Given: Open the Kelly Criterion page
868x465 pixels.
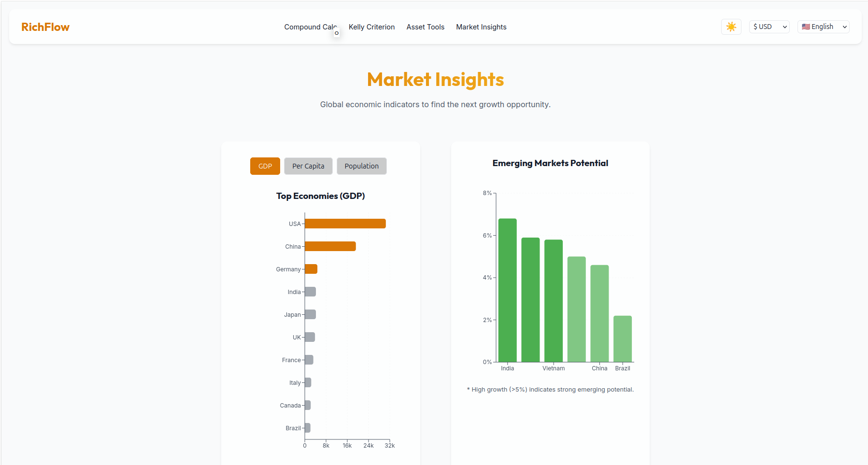Looking at the screenshot, I should [371, 27].
